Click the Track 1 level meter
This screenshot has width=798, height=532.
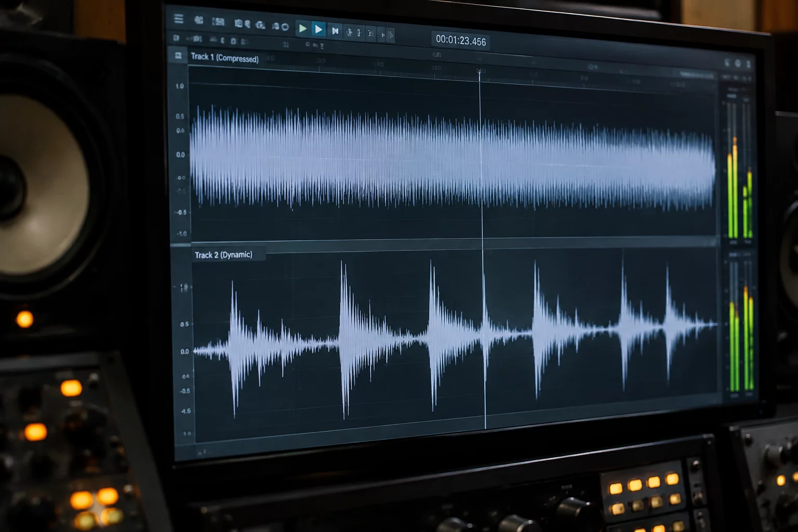click(740, 171)
